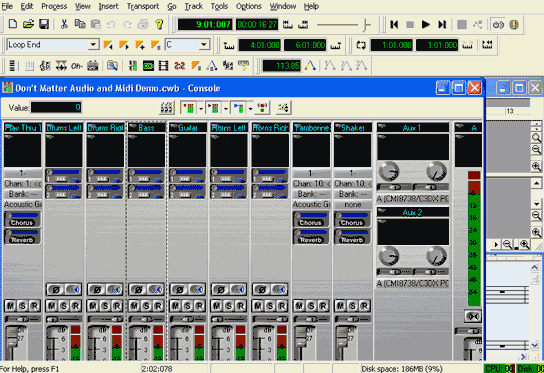Click the magnifier icon in views toolbar

[112, 66]
